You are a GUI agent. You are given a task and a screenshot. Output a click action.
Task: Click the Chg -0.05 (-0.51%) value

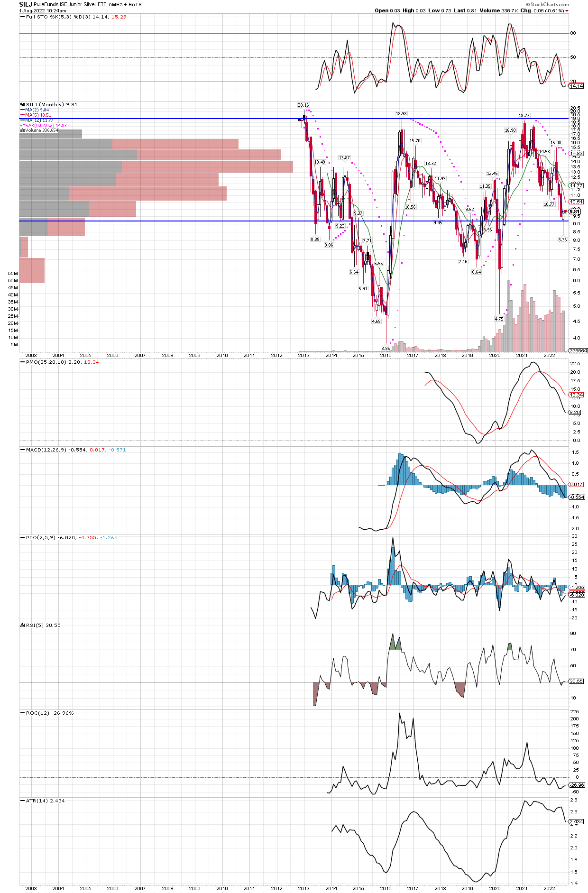click(542, 10)
